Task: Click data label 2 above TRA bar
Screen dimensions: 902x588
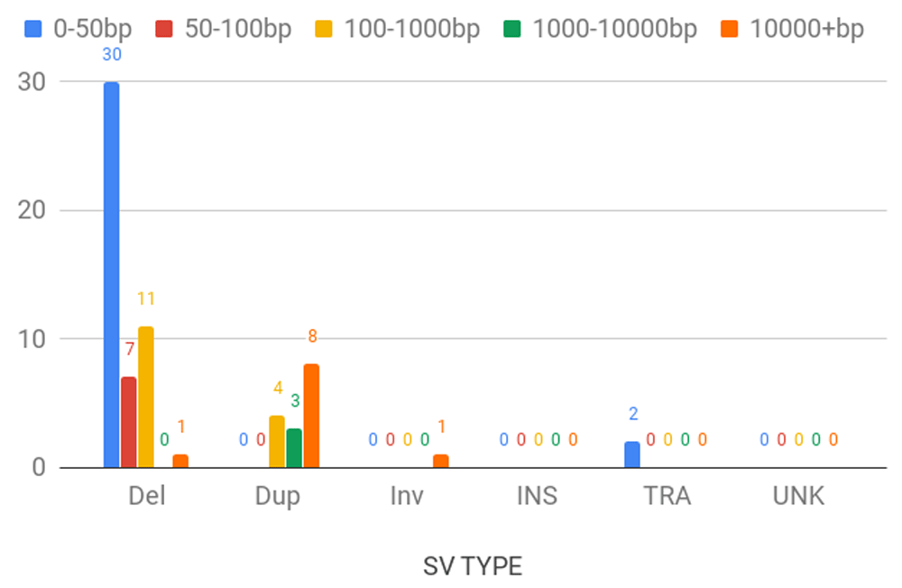Action: [633, 414]
